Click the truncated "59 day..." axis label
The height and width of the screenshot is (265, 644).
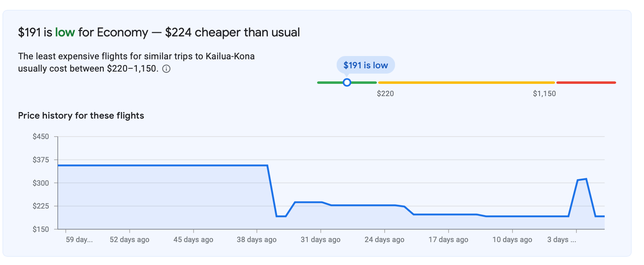coord(79,240)
